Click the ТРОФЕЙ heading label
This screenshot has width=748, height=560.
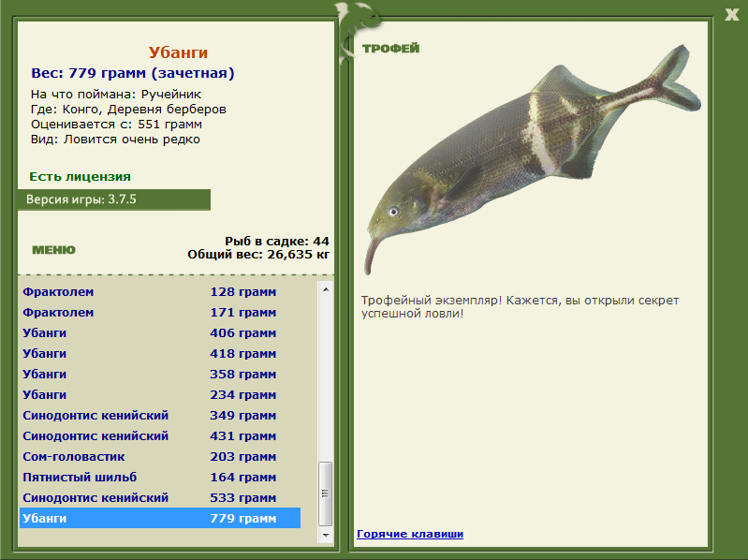click(x=390, y=48)
